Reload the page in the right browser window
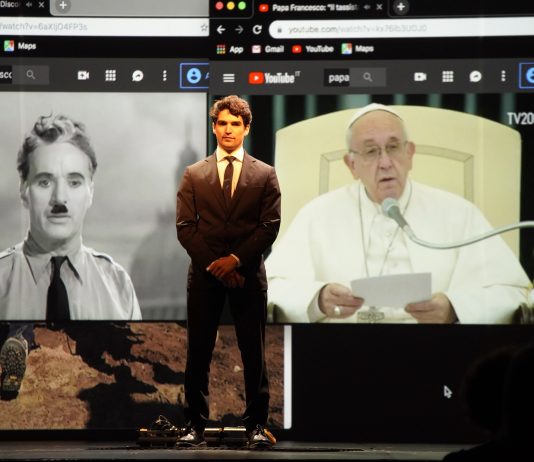The image size is (534, 462). point(257,30)
